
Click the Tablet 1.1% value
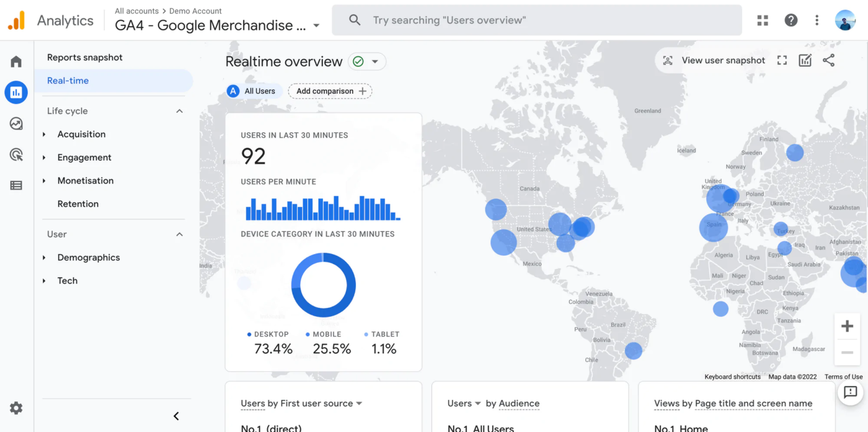[x=384, y=349]
